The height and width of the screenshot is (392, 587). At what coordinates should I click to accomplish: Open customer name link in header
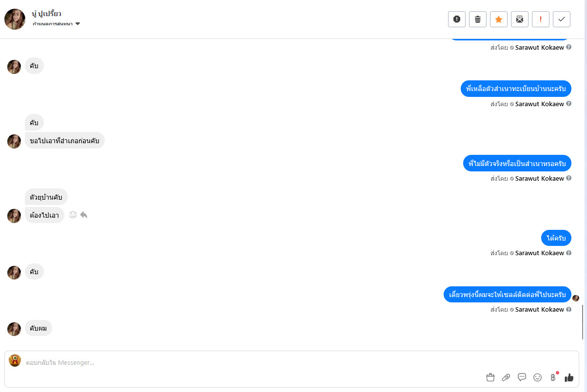pyautogui.click(x=46, y=14)
